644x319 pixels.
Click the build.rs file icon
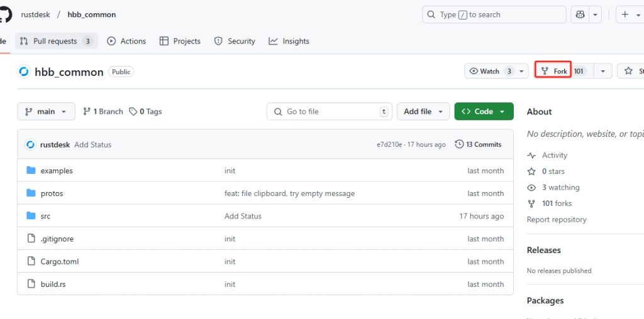pos(31,284)
